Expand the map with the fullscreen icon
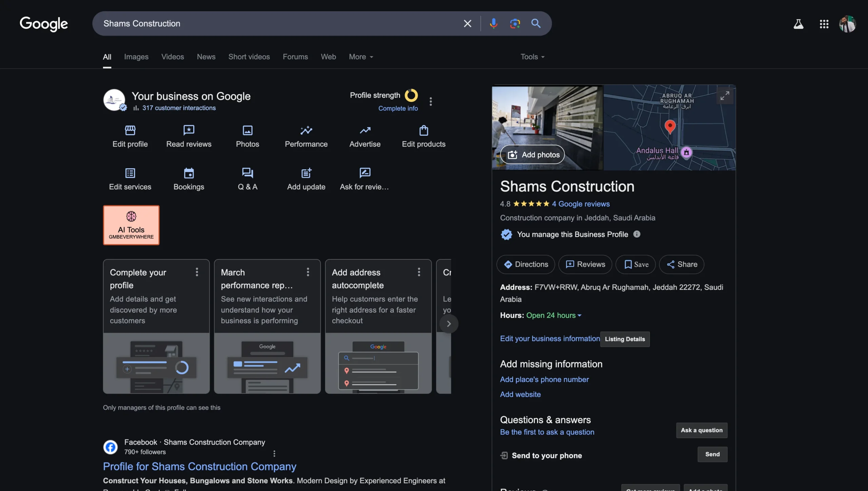 click(x=725, y=96)
